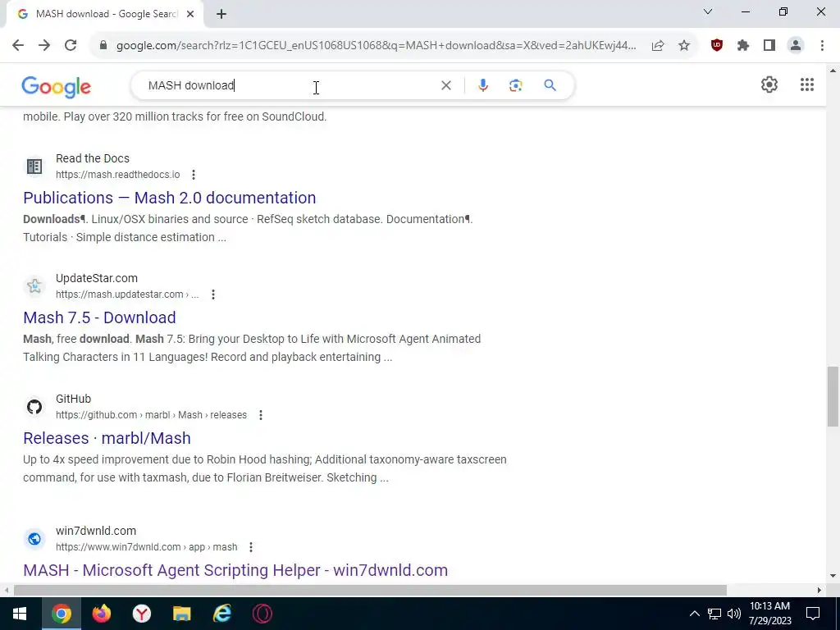Open Releases · marbl/Mash result
Viewport: 840px width, 630px height.
click(x=107, y=438)
